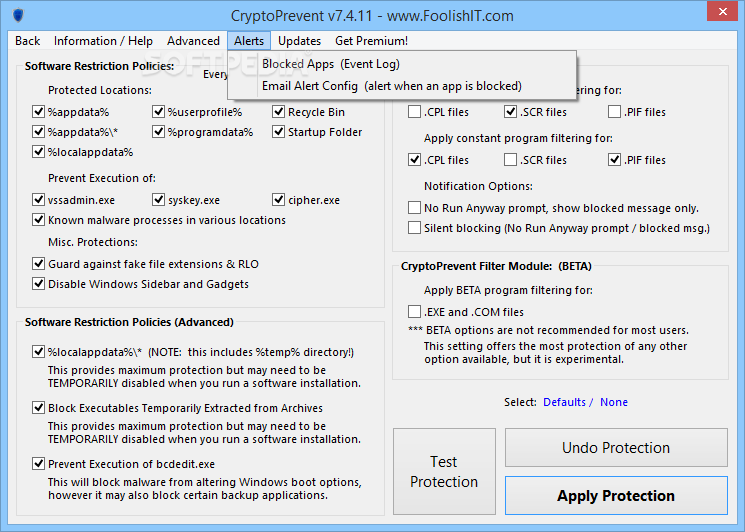Click the CryptoPrevent shield icon in title bar
The image size is (745, 532).
[18, 15]
